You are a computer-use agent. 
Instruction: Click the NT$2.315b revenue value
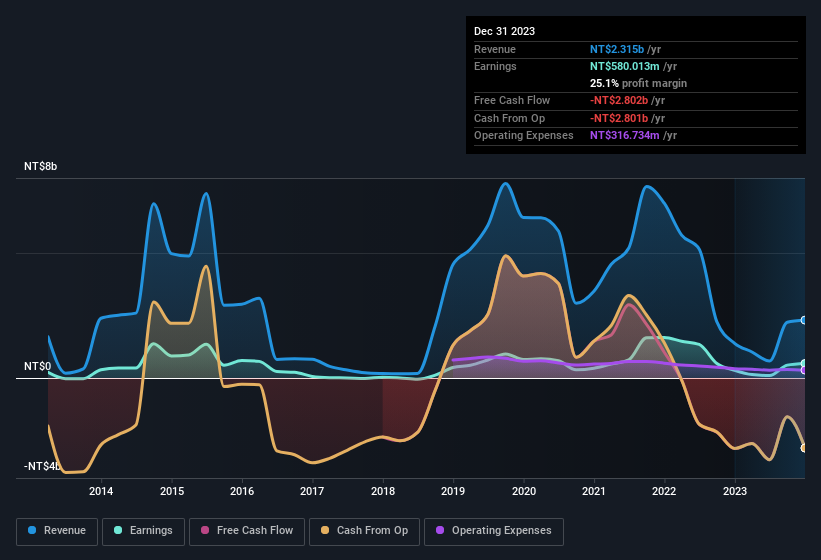[617, 49]
